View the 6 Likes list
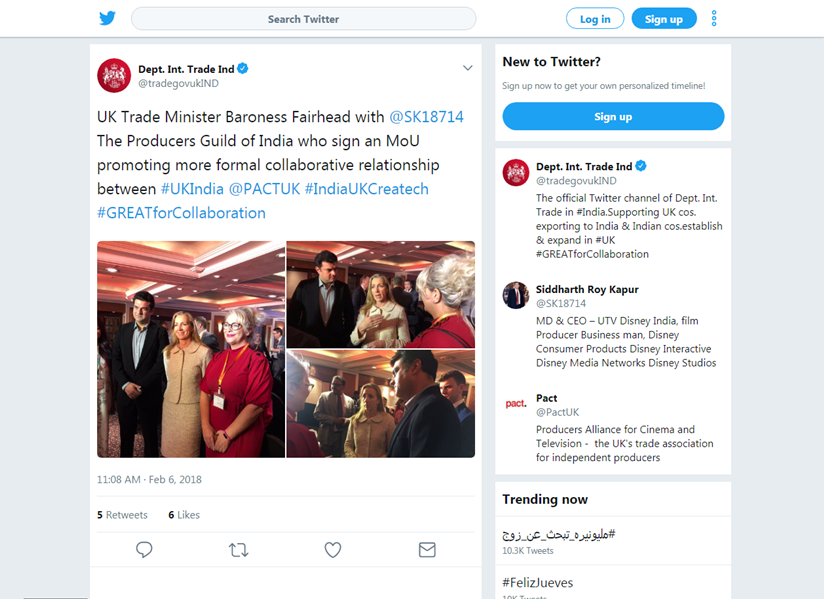 click(184, 515)
